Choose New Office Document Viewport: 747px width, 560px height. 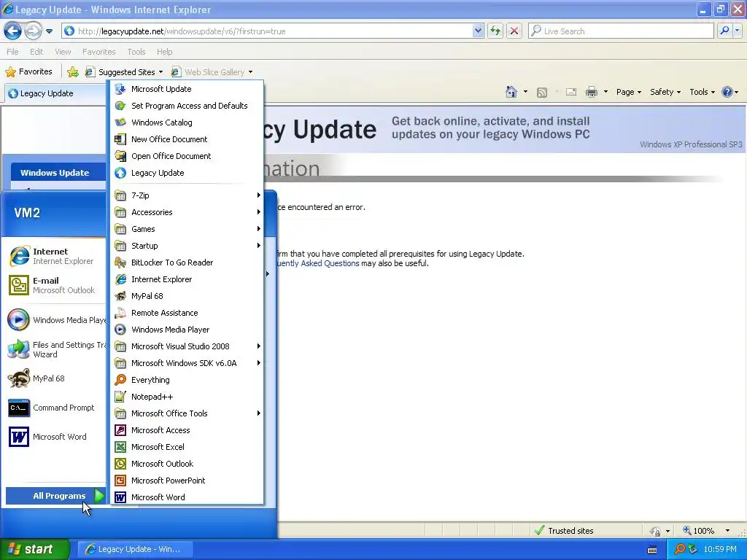click(187, 139)
